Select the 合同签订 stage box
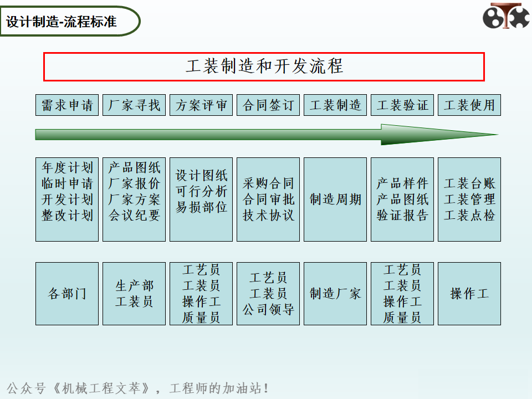Viewport: 532px width, 399px height. click(x=268, y=105)
